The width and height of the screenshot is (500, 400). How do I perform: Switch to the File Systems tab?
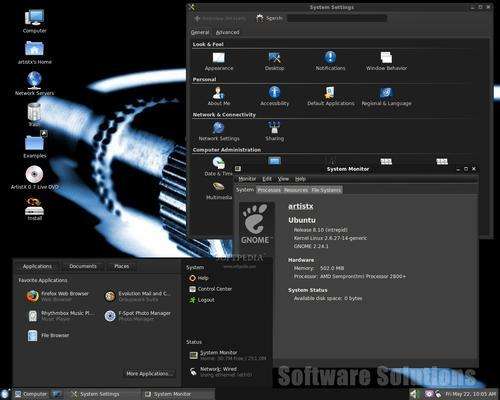point(326,190)
